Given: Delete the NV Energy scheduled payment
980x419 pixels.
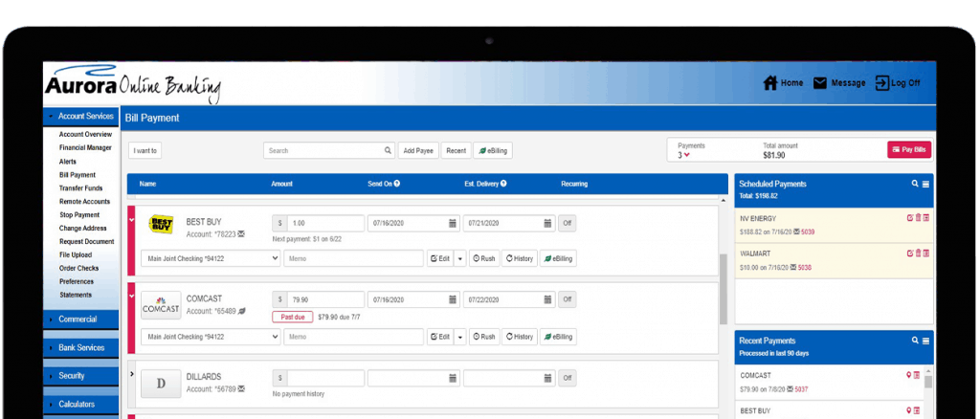Looking at the screenshot, I should pos(918,218).
